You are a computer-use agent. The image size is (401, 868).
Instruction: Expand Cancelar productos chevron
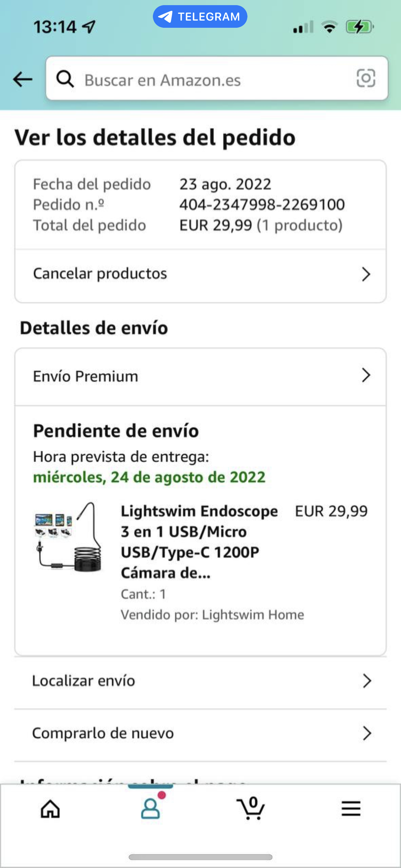click(x=366, y=274)
